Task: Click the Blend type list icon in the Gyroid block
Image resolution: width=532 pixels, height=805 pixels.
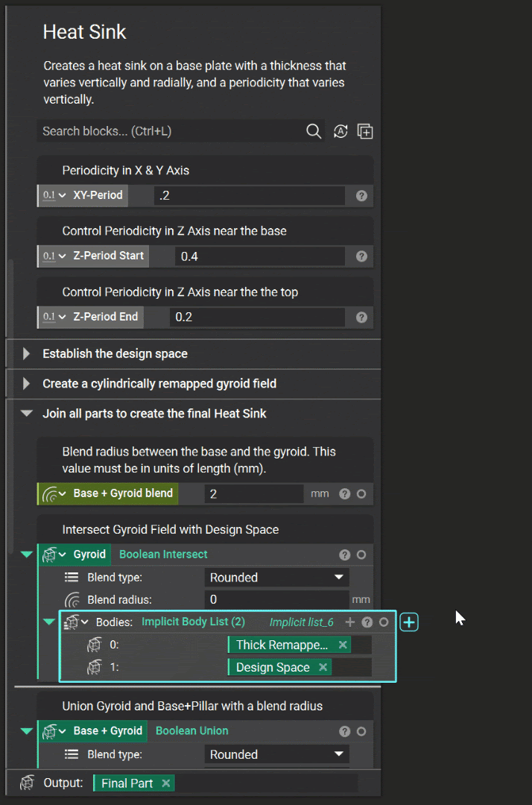Action: point(72,578)
